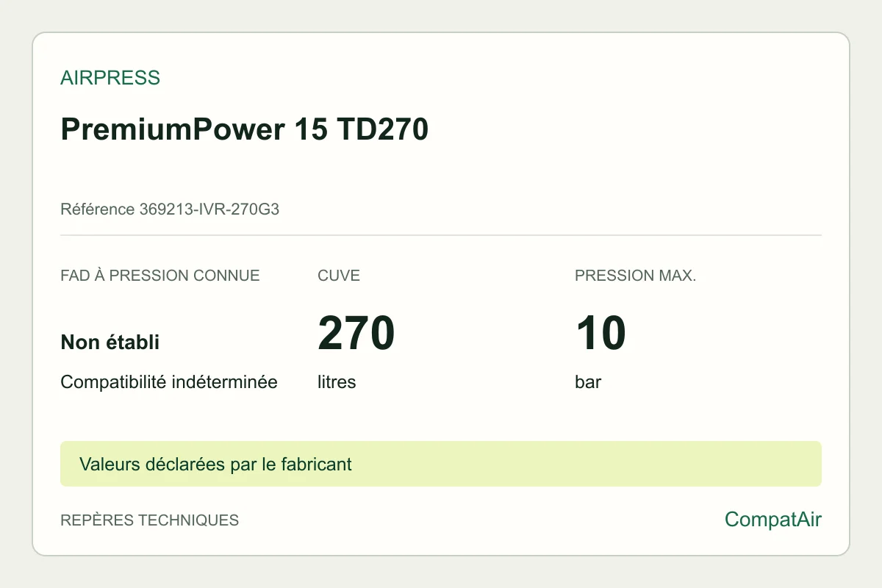
Task: Click the PRESSION MAX. heading
Action: 636,276
